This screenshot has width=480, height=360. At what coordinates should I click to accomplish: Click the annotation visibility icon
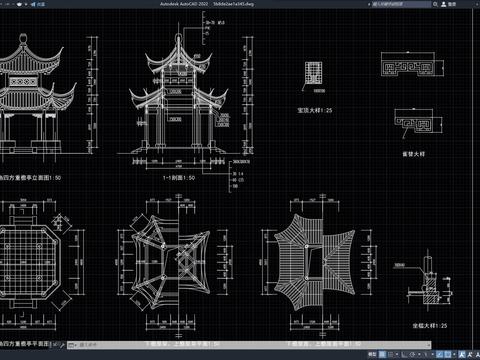pos(462,354)
